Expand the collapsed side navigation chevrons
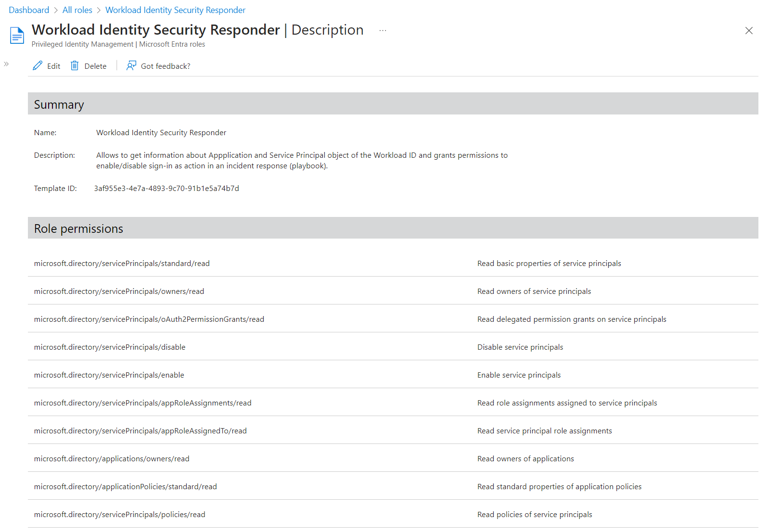Screen dimensions: 769x532 [6, 64]
